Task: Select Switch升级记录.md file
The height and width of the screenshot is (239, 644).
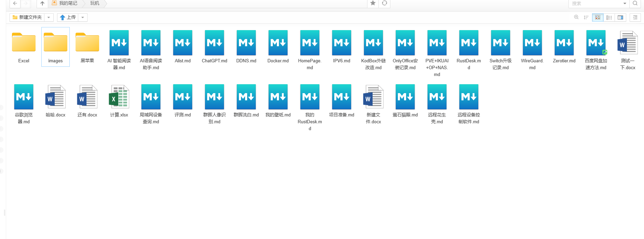Action: pyautogui.click(x=500, y=50)
